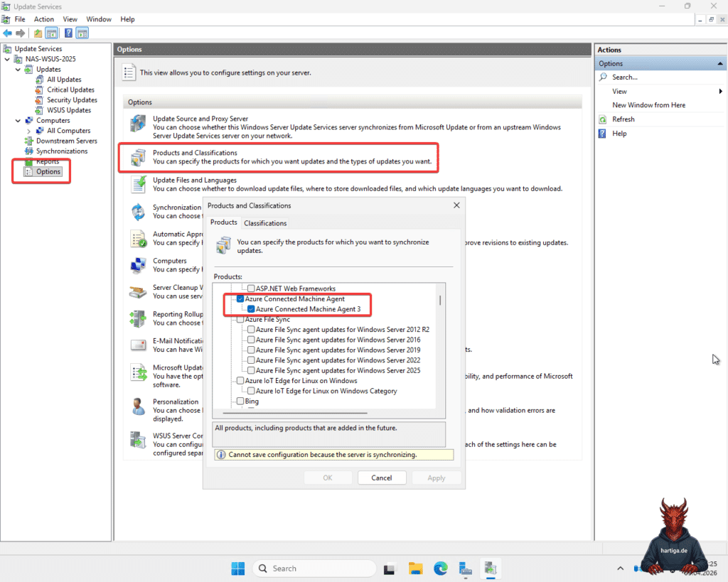This screenshot has width=728, height=582.
Task: Open the Synchronization Schedule globe icon
Action: tap(137, 211)
